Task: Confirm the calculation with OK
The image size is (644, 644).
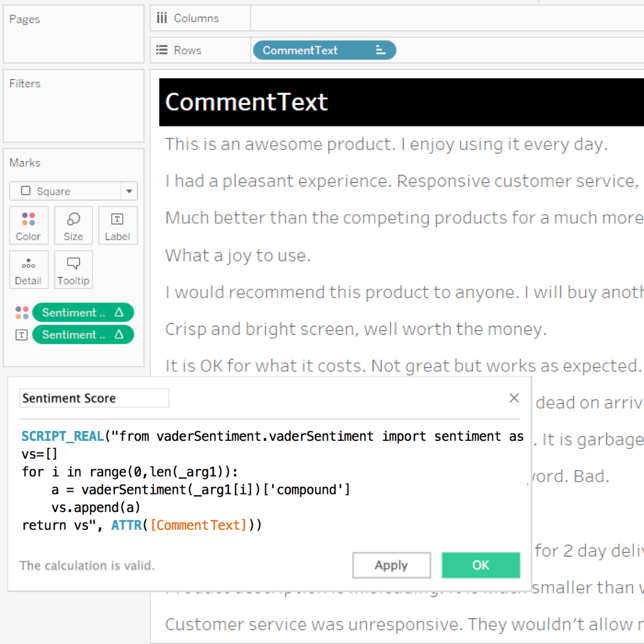Action: click(x=480, y=565)
